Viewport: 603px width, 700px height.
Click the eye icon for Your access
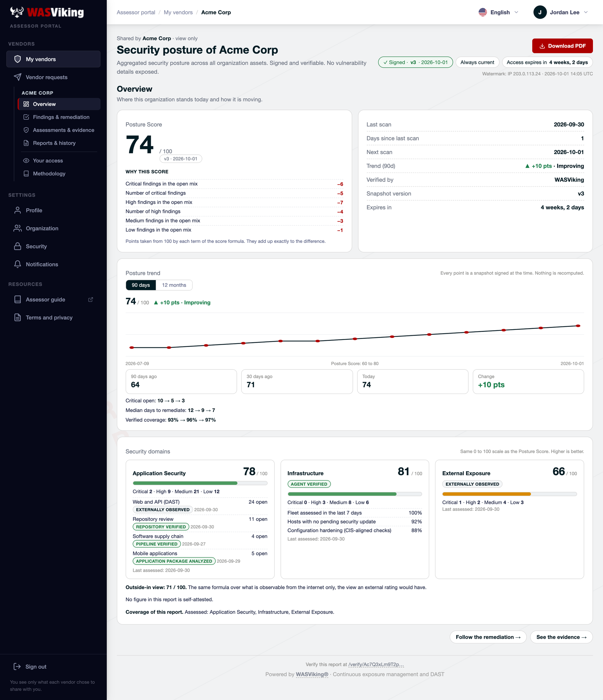26,160
